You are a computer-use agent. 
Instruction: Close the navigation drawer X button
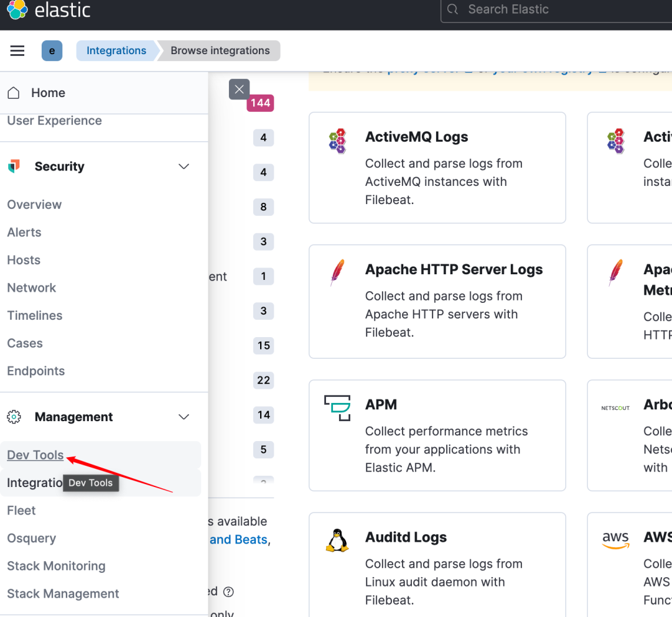coord(239,89)
